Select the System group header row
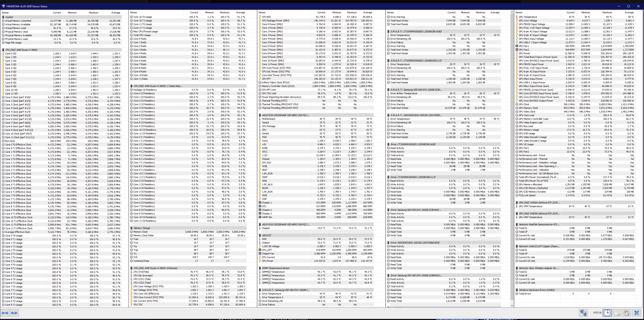Image resolution: width=644 pixels, height=320 pixels. tap(9, 17)
